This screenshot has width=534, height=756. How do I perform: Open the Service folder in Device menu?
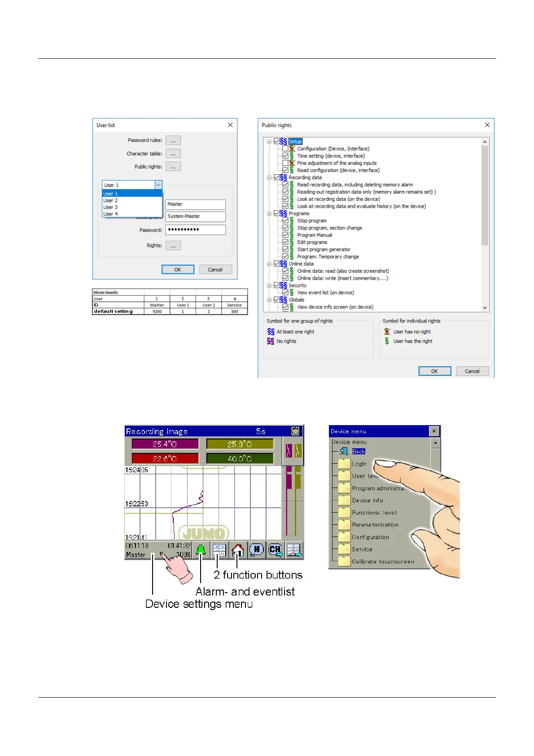[344, 549]
